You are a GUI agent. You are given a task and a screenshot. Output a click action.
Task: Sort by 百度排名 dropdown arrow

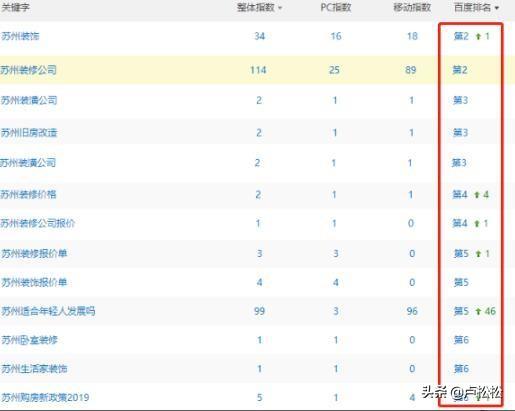tap(497, 8)
